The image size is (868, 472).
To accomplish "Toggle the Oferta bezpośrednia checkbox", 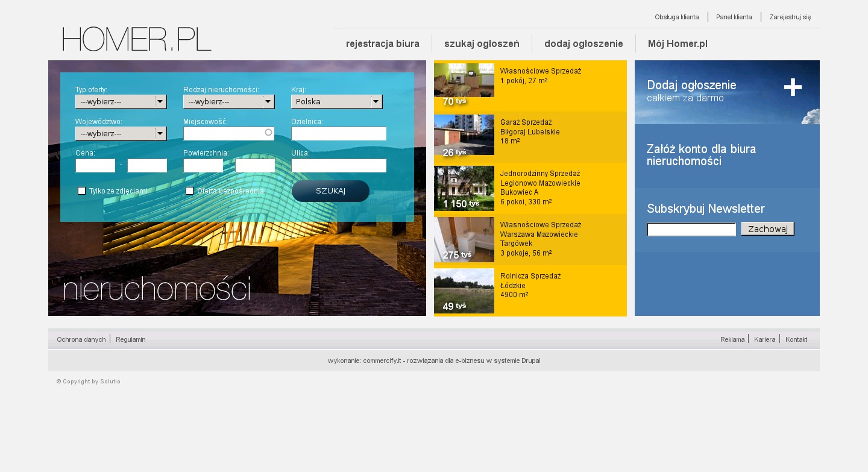I will tap(189, 191).
